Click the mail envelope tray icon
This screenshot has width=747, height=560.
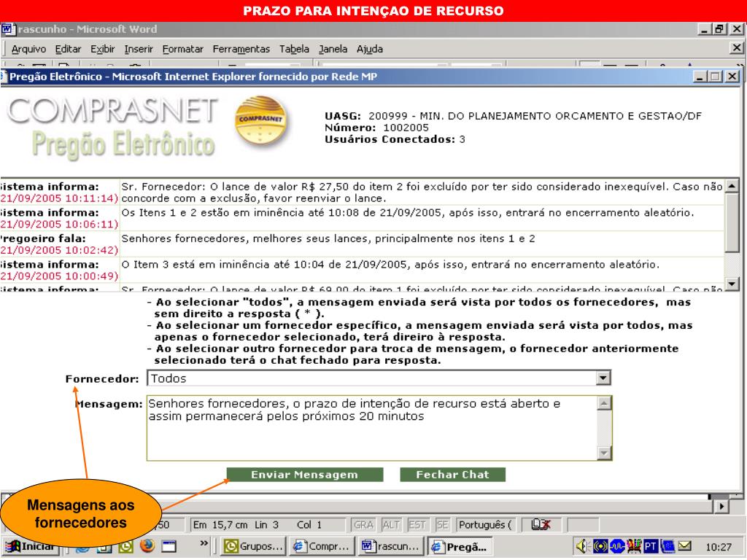click(684, 545)
